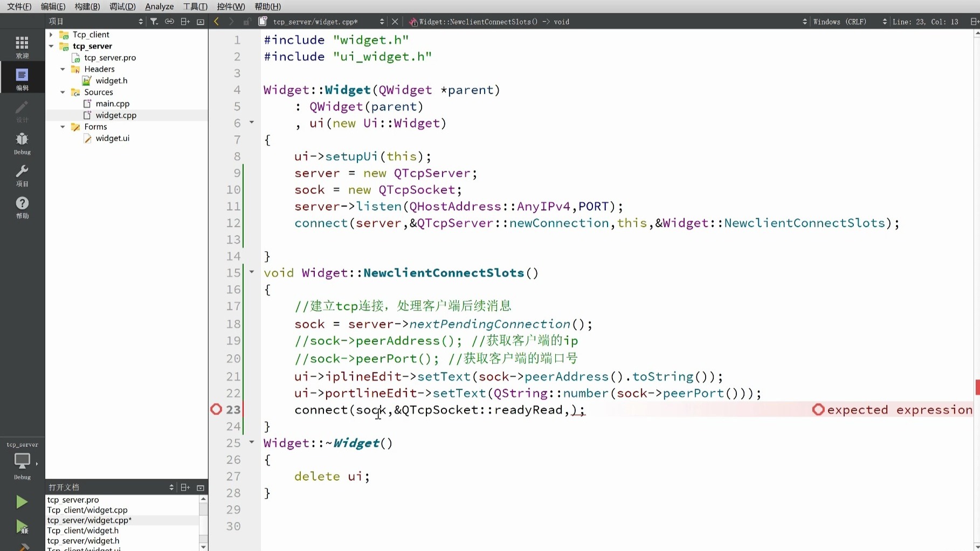Open the Edit (编辑) menu

(x=53, y=6)
